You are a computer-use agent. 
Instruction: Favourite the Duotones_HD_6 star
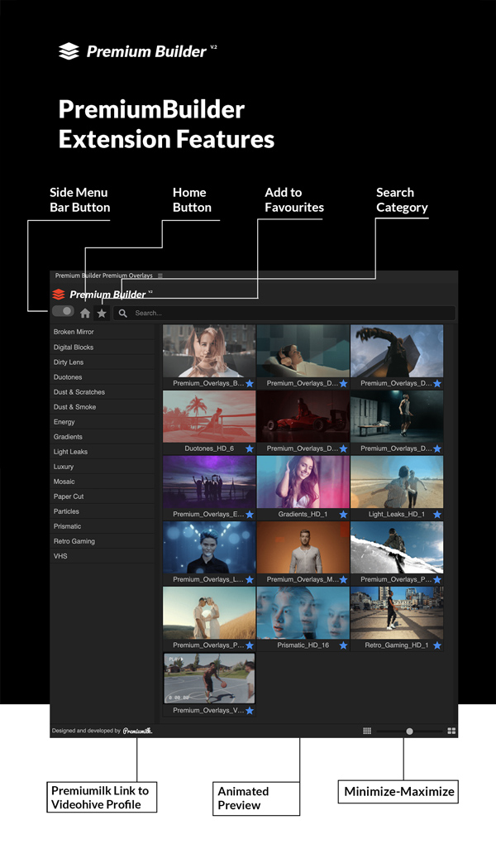click(250, 449)
